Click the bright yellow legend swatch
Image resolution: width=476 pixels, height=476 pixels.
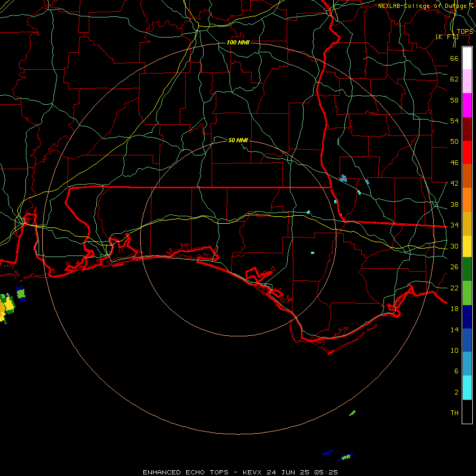pos(467,246)
